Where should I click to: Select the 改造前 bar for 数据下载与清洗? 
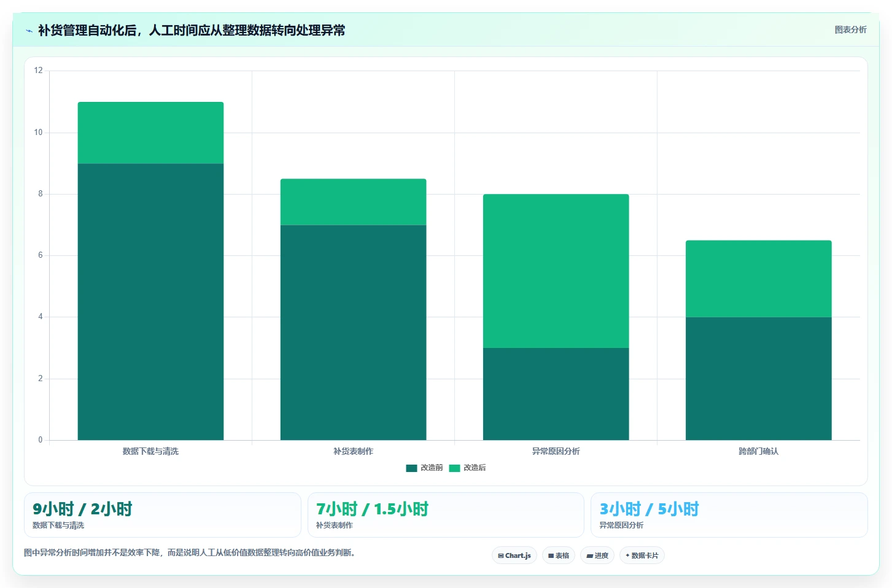coord(150,301)
